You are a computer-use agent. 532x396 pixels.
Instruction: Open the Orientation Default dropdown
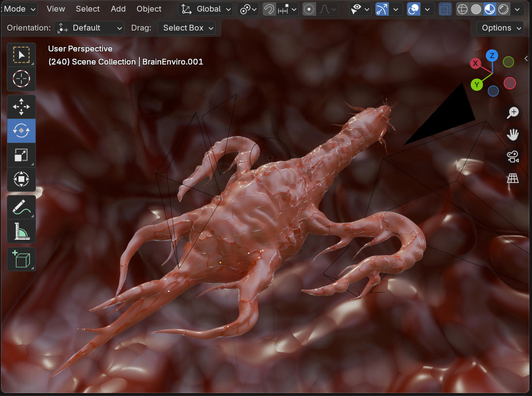pos(89,28)
